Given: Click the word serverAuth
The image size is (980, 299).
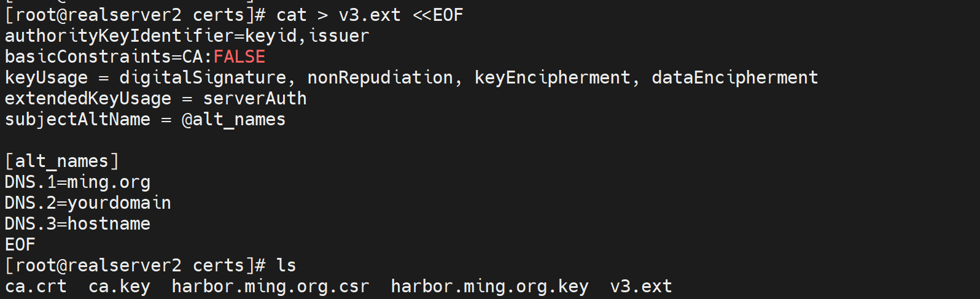Looking at the screenshot, I should pos(255,99).
